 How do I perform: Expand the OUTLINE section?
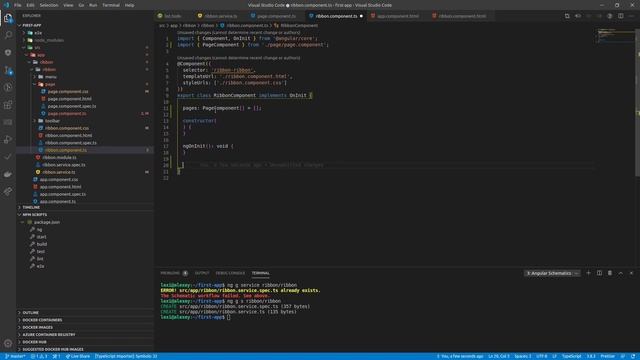point(31,313)
